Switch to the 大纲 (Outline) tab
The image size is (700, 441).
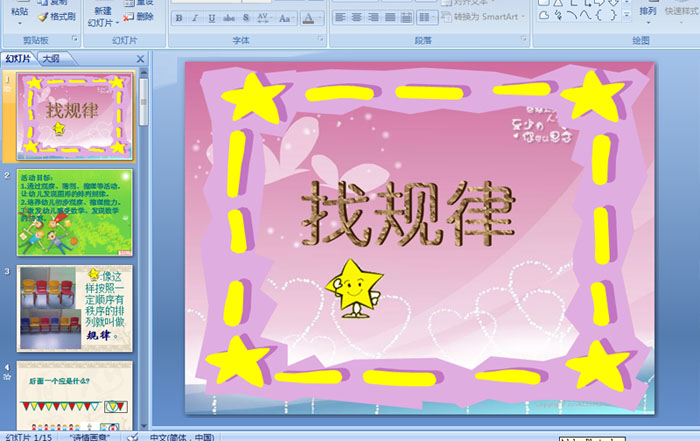pyautogui.click(x=51, y=58)
